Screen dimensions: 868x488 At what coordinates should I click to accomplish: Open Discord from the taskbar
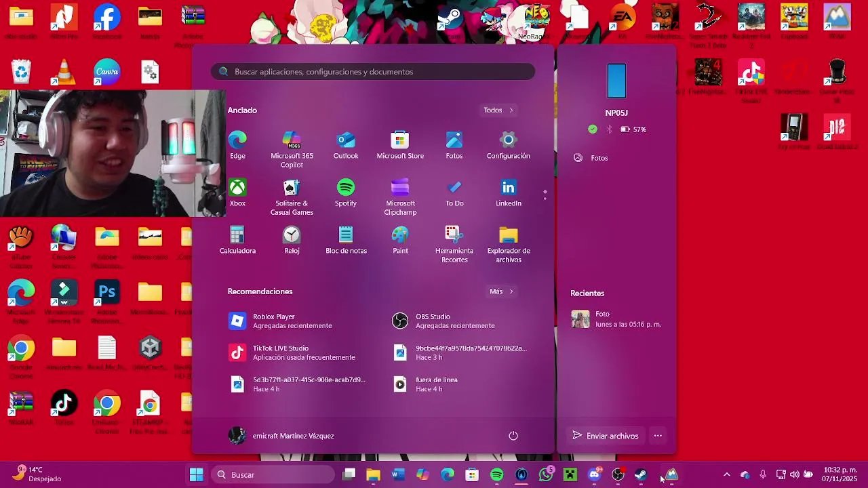point(595,474)
